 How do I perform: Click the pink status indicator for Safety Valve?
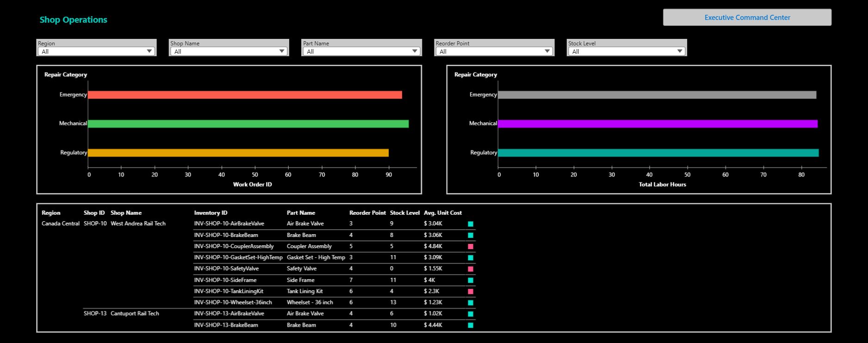click(471, 269)
